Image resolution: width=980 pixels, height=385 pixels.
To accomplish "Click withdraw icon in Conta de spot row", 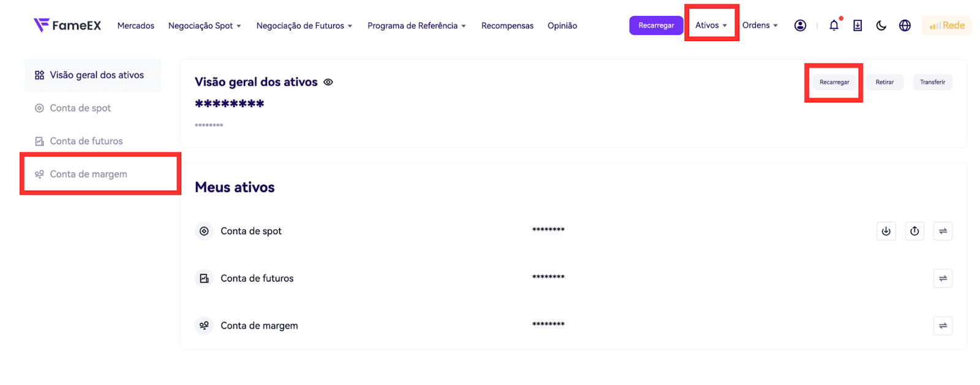I will [x=914, y=231].
